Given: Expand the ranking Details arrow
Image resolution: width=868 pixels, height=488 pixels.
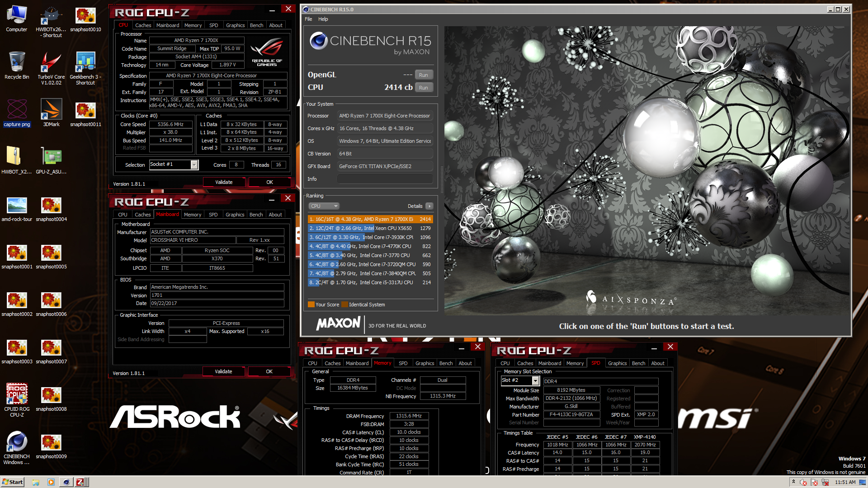Looking at the screenshot, I should 429,206.
